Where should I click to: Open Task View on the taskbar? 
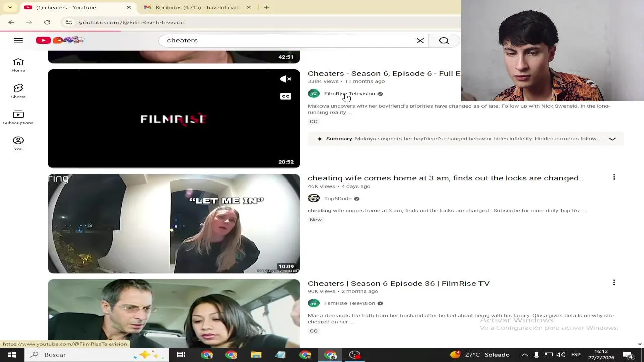(181, 355)
